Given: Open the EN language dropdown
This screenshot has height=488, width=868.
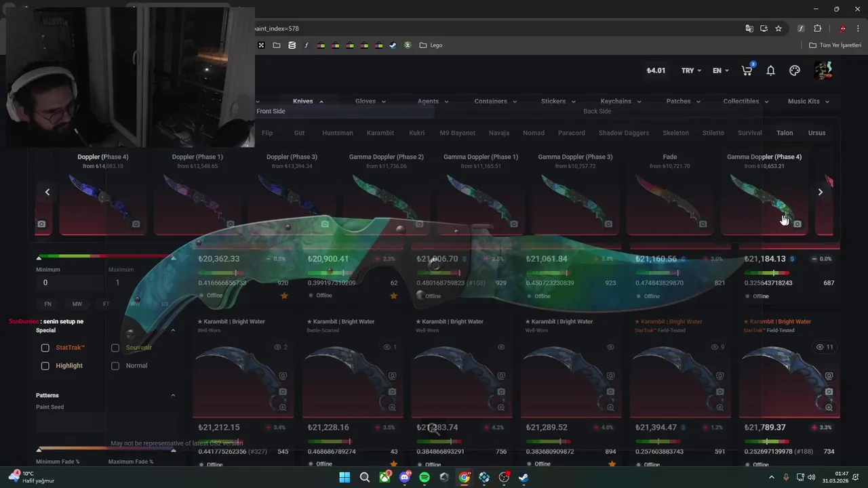Looking at the screenshot, I should pos(721,70).
